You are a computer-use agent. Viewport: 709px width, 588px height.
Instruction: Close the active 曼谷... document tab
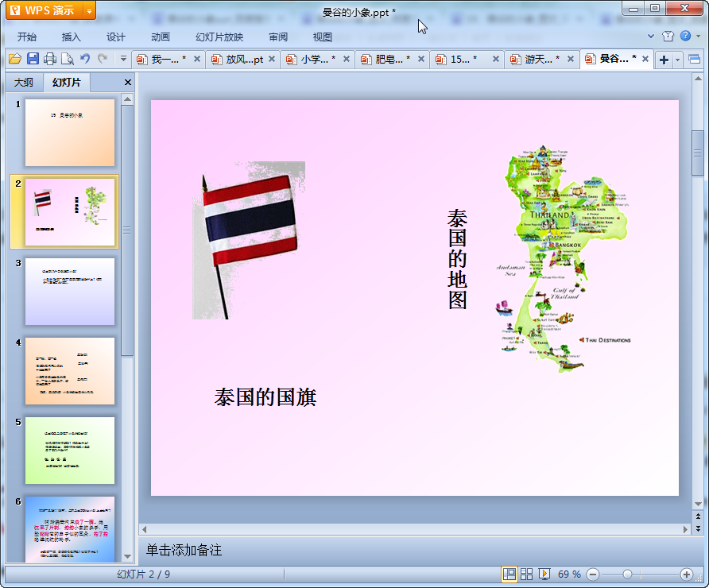pos(645,59)
